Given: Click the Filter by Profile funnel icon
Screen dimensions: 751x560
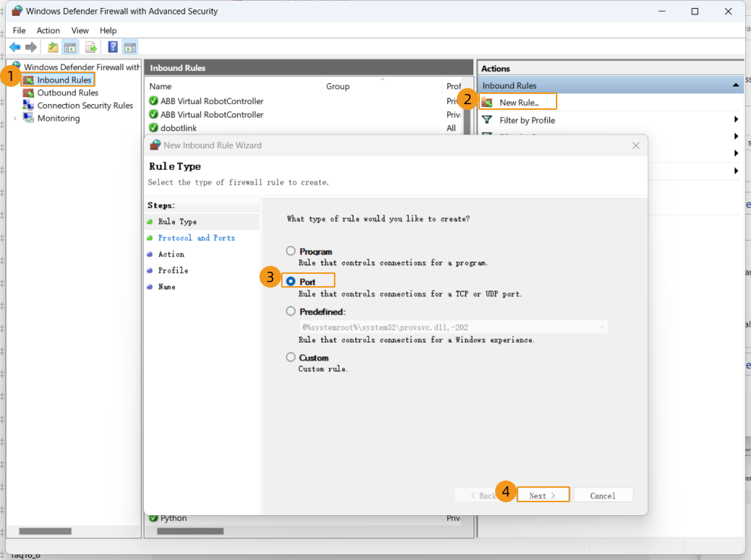Looking at the screenshot, I should click(x=487, y=120).
